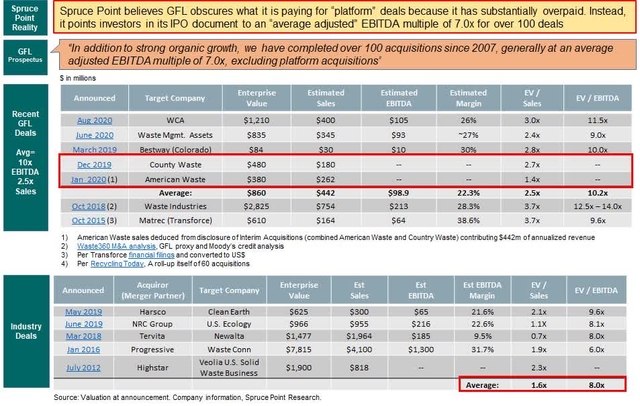Image resolution: width=640 pixels, height=406 pixels.
Task: Click the Acquiror (Merger Partner) column header
Action: (x=153, y=290)
